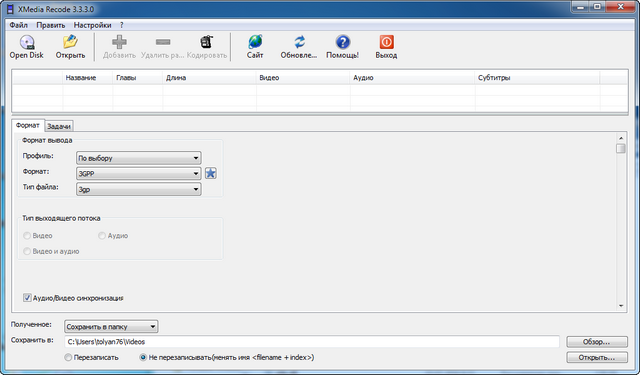Maximize the XMedia Recode window

(x=598, y=7)
